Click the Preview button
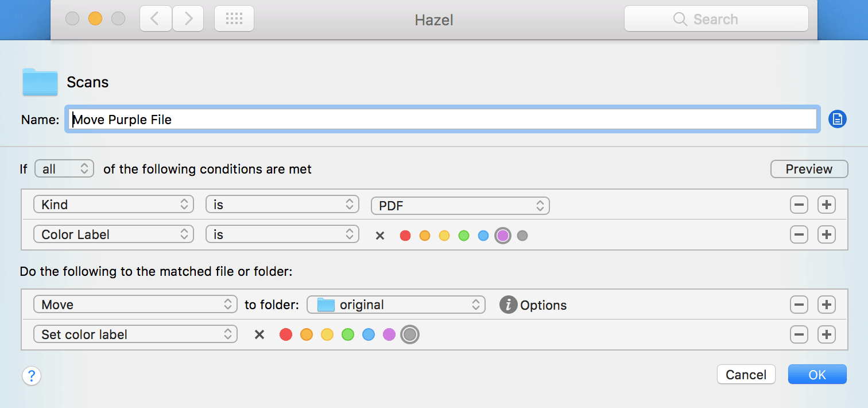The width and height of the screenshot is (868, 408). point(809,169)
